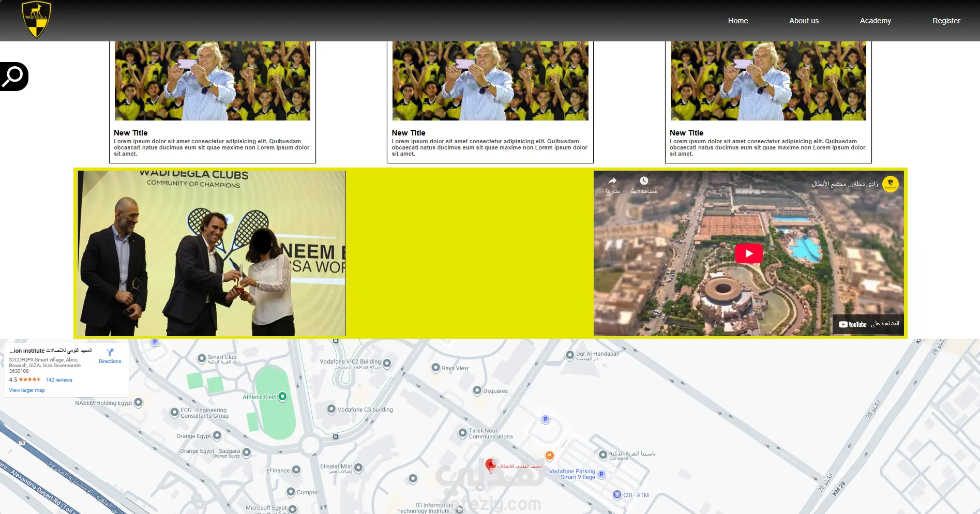Click the Watch Later clock icon

[644, 180]
